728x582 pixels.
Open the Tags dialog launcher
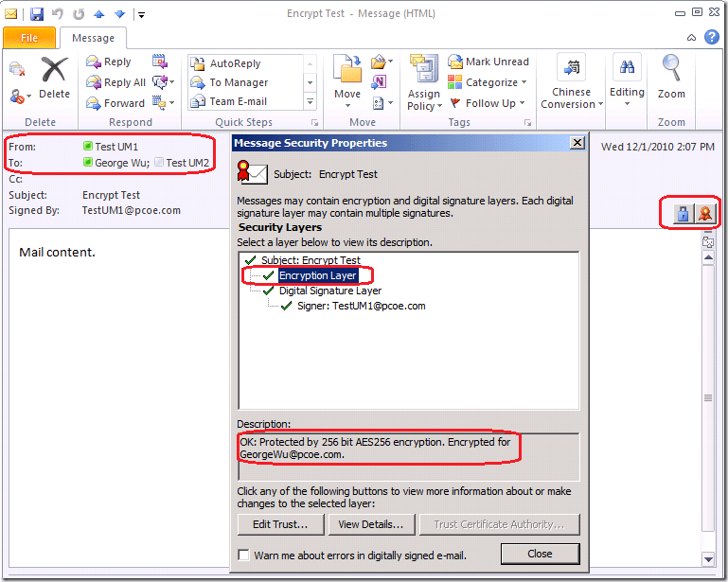527,122
